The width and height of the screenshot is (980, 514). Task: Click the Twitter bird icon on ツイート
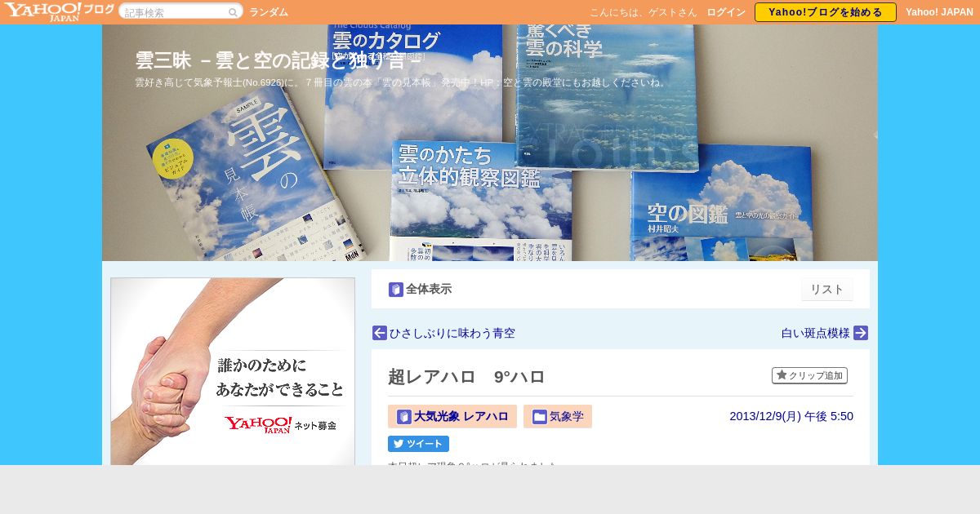pos(399,444)
